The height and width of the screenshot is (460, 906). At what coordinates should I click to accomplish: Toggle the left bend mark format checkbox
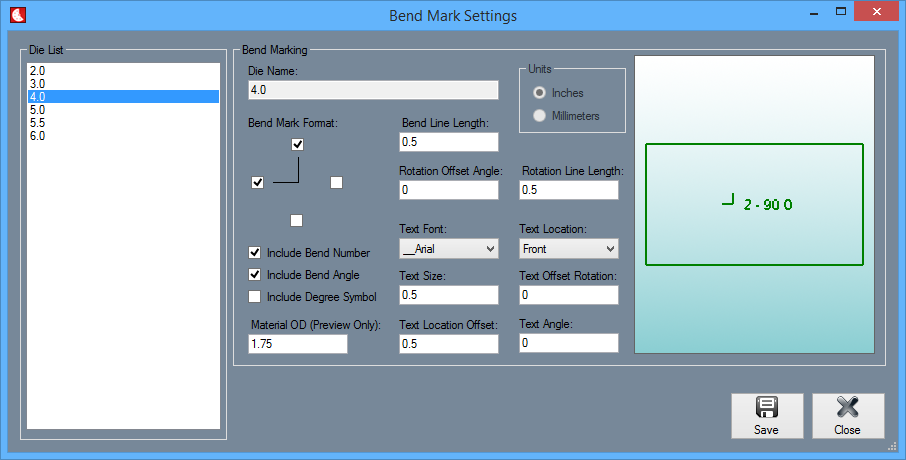258,183
